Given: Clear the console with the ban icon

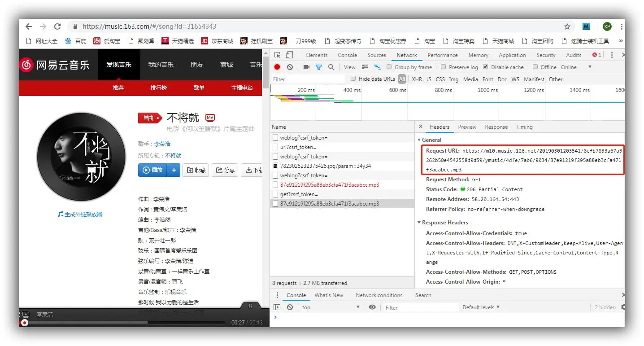Looking at the screenshot, I should point(290,307).
